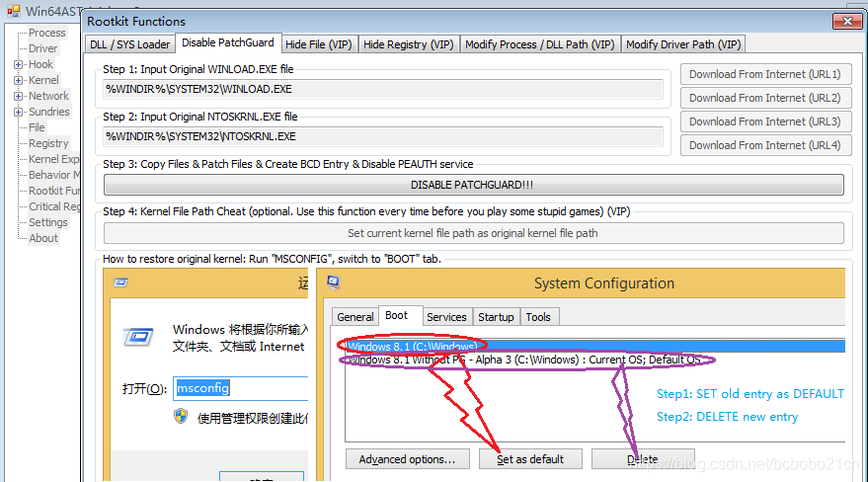Open Modify Driver Path (VIP) tab
Image resolution: width=868 pixels, height=482 pixels.
point(683,44)
